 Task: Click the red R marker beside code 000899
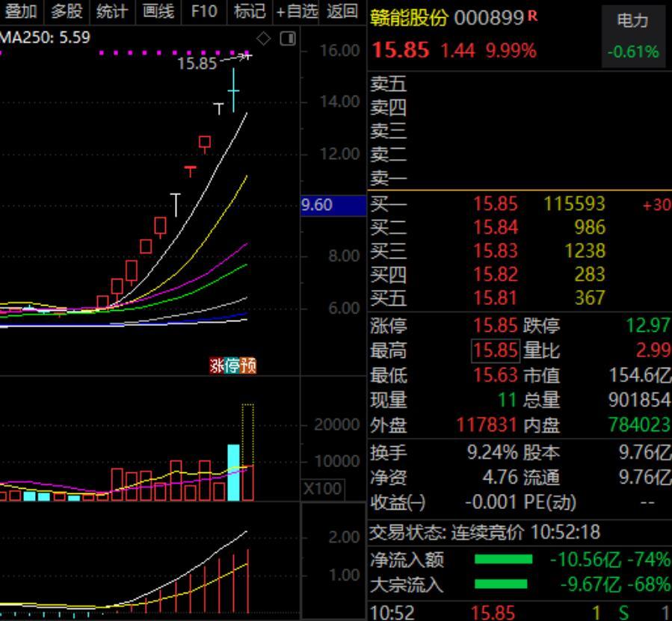(x=533, y=16)
